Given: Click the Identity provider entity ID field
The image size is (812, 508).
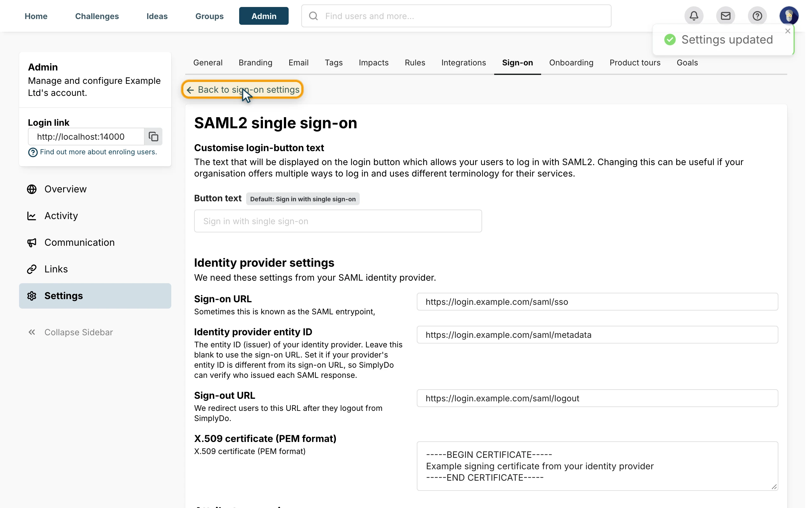Looking at the screenshot, I should [x=597, y=335].
